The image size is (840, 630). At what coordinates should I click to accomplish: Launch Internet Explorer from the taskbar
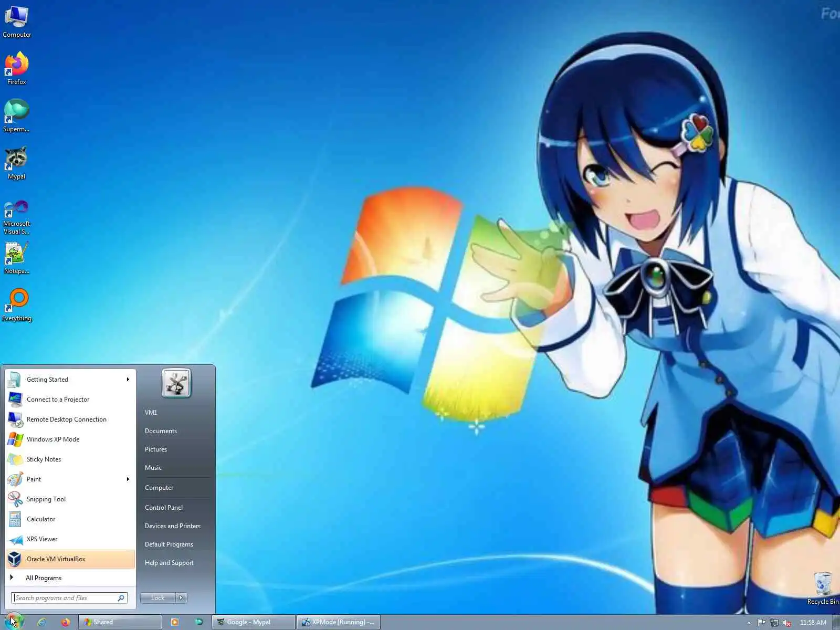tap(41, 622)
